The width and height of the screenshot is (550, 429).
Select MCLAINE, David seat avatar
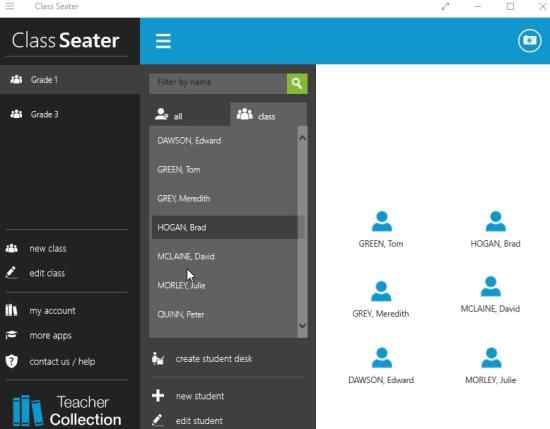(x=491, y=287)
